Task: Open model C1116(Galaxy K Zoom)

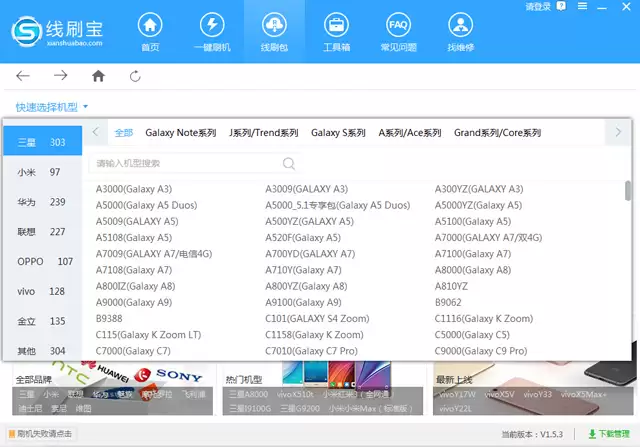Action: 484,318
